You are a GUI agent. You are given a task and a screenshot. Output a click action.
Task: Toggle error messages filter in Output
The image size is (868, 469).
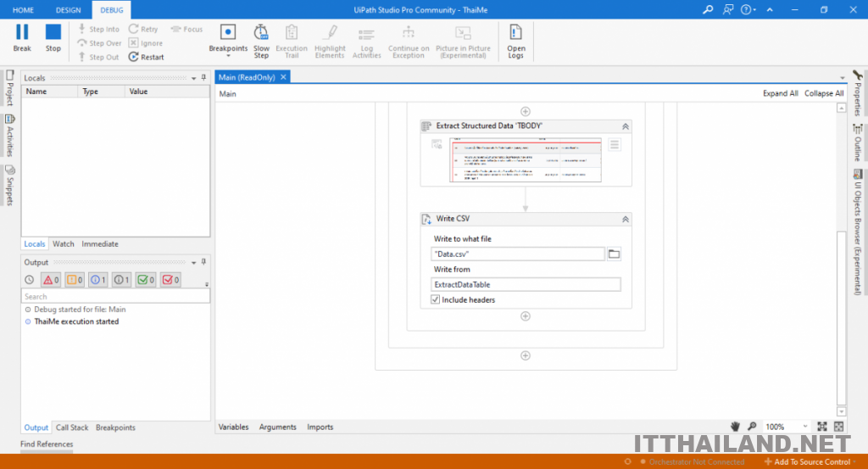point(50,280)
